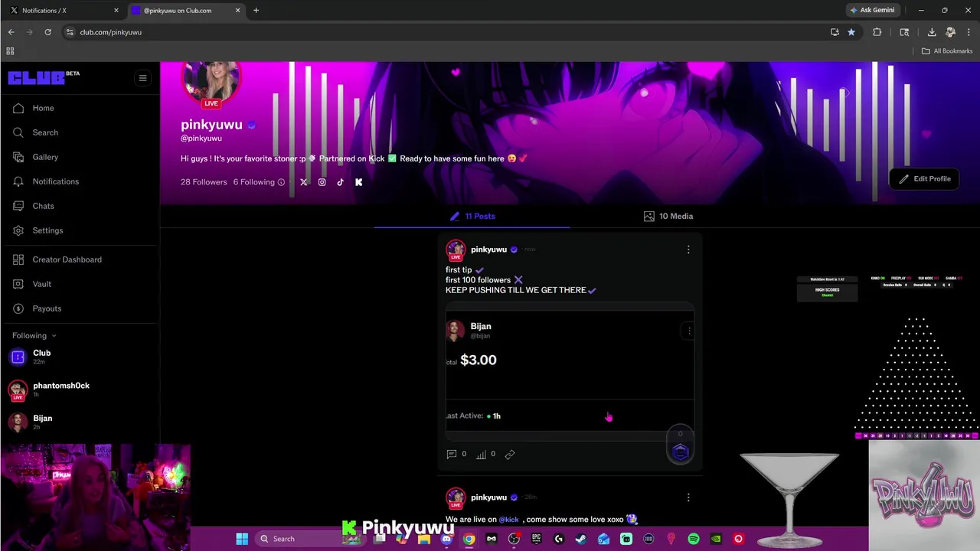Open the Chrome extensions puzzle icon
Screen dimensions: 980x551
click(877, 32)
